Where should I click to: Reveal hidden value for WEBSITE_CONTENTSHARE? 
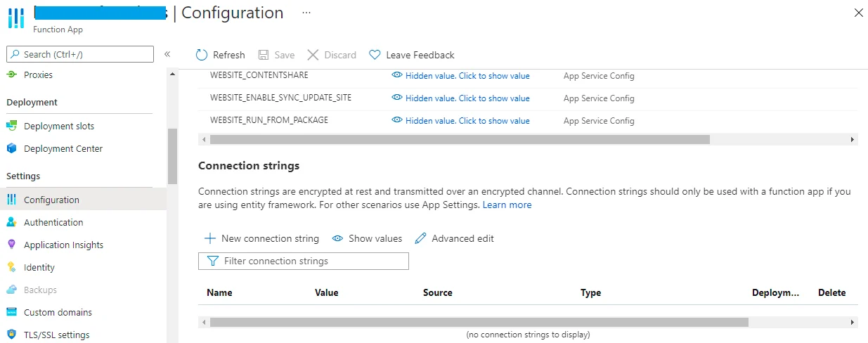[x=467, y=76]
